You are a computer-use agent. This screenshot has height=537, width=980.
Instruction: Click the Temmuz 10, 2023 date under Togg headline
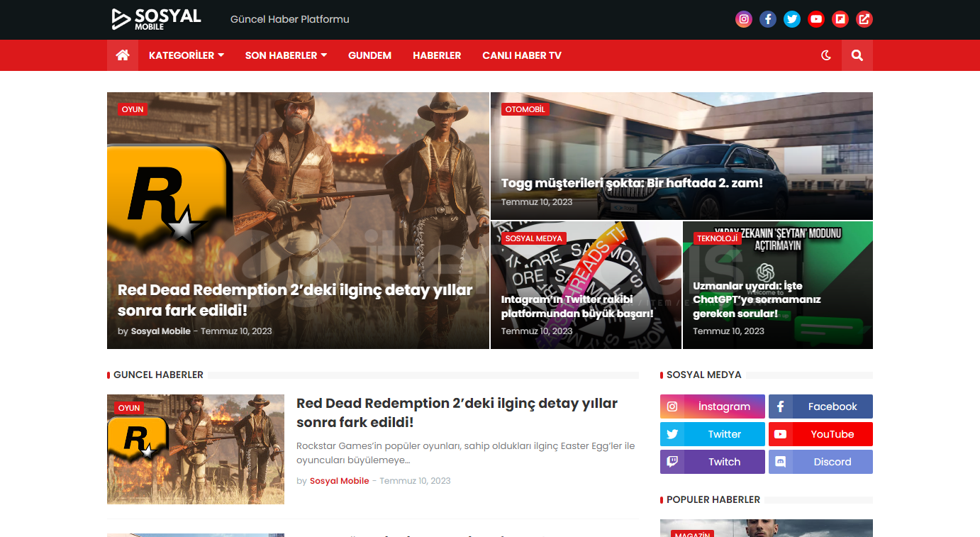[x=537, y=202]
